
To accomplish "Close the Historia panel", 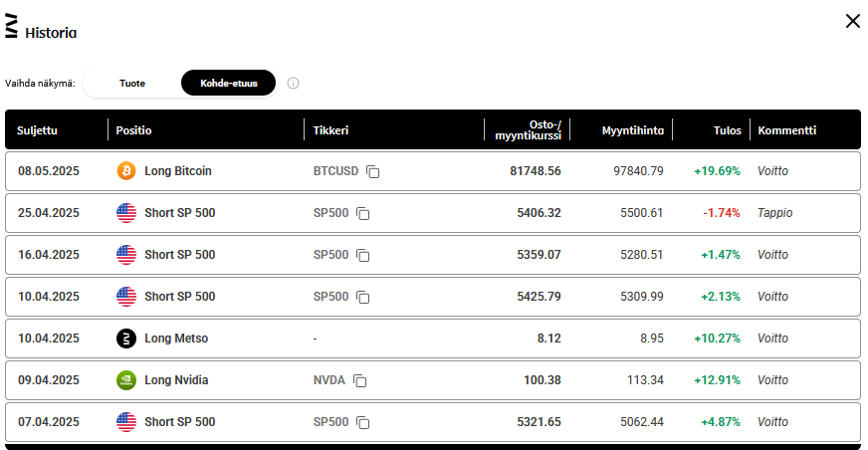I will (x=852, y=21).
